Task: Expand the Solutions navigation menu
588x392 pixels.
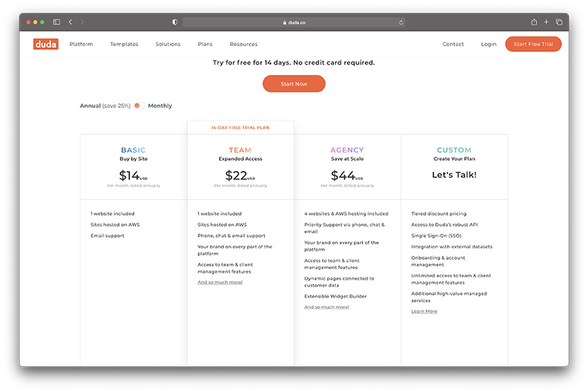Action: pyautogui.click(x=168, y=44)
